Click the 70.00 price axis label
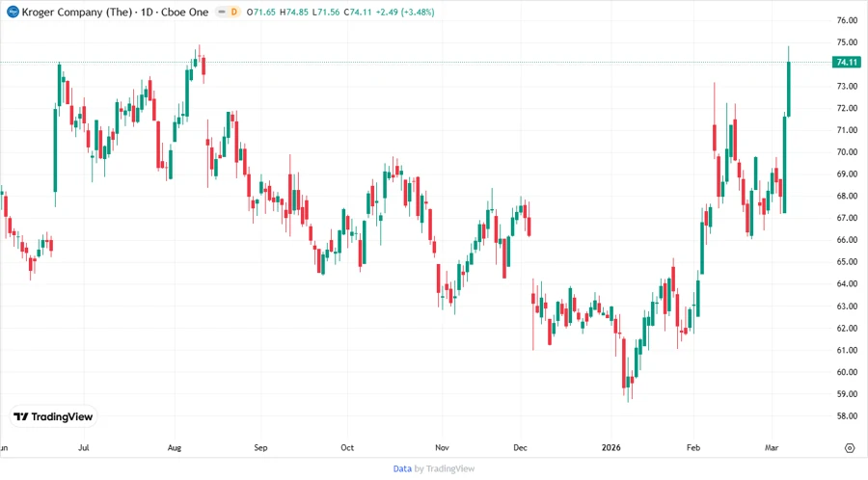 [847, 152]
